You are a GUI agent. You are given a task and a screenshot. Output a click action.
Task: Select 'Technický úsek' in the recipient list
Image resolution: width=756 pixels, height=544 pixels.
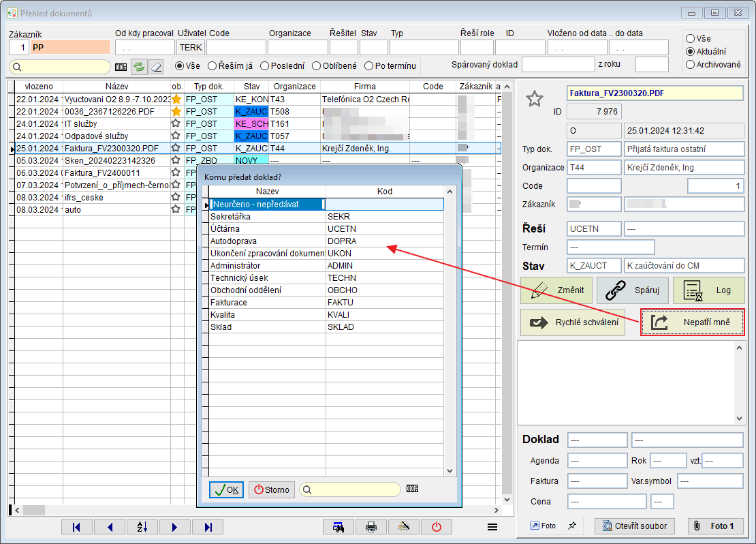326,278
